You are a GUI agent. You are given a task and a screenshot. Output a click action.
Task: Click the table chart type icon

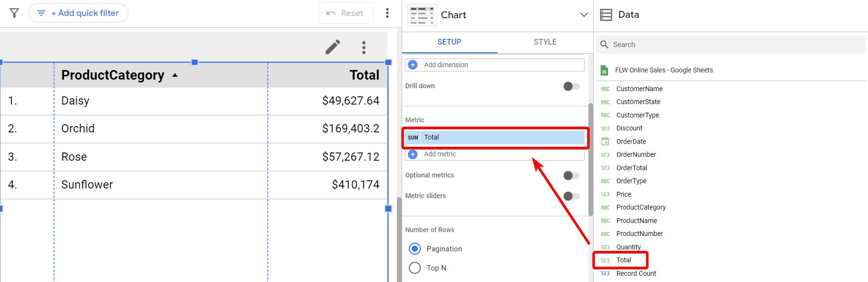click(422, 15)
